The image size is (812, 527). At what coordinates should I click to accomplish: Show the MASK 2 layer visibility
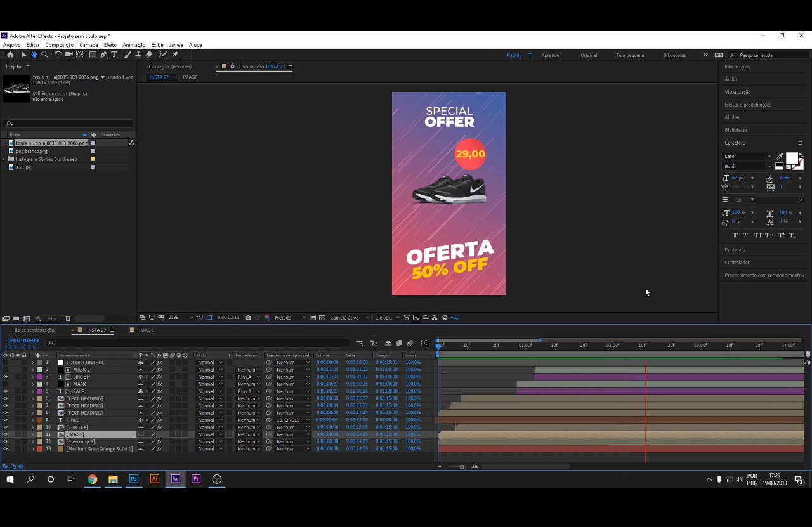(5, 370)
